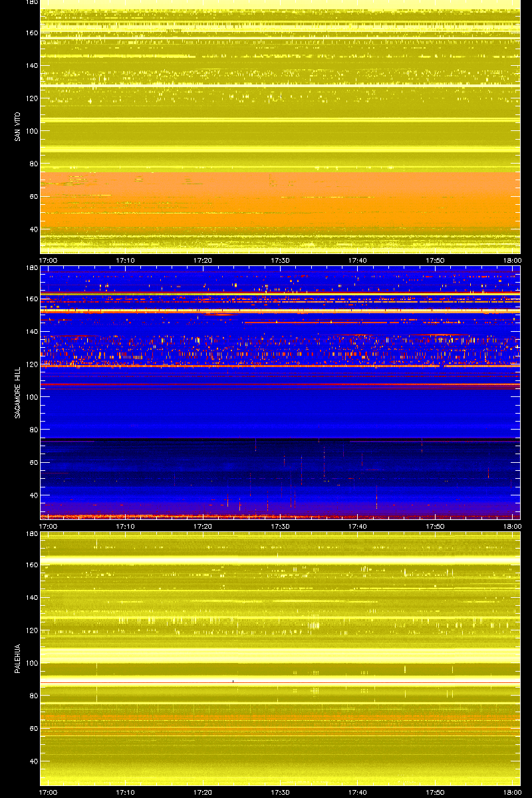Click the SAGAMORE HILL station label
532x798 pixels.
pos(16,392)
